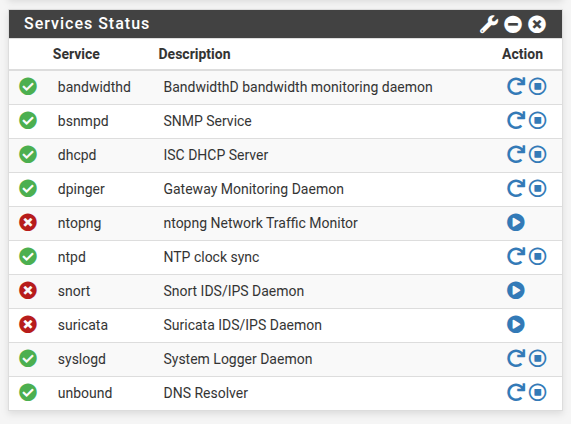Close the Services Status widget
571x424 pixels.
click(537, 24)
